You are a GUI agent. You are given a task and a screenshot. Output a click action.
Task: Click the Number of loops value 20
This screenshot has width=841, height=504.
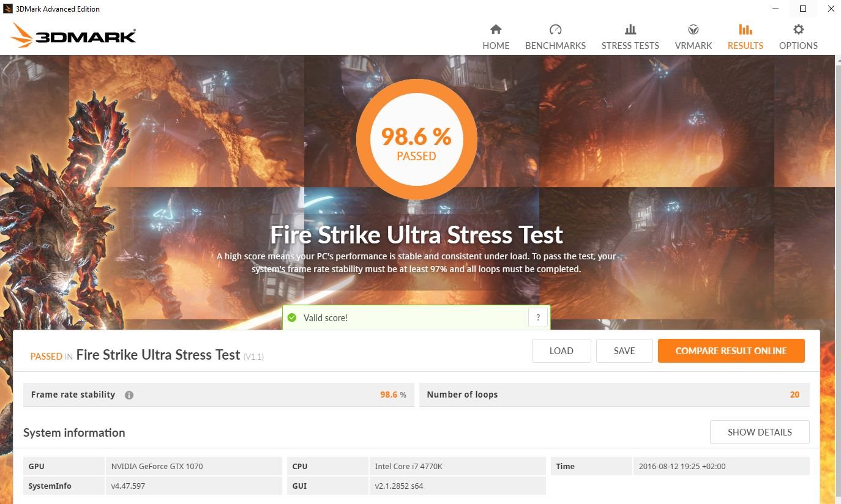[x=794, y=395]
